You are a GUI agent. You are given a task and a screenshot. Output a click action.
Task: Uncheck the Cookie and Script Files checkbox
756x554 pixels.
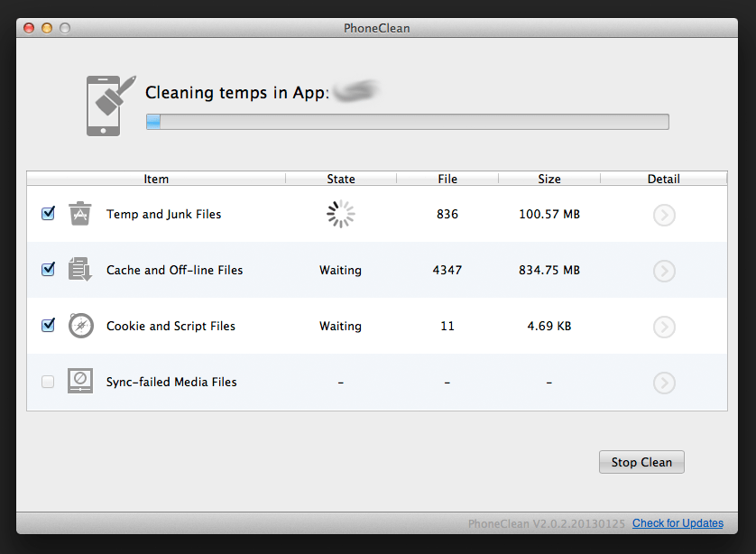click(x=48, y=325)
